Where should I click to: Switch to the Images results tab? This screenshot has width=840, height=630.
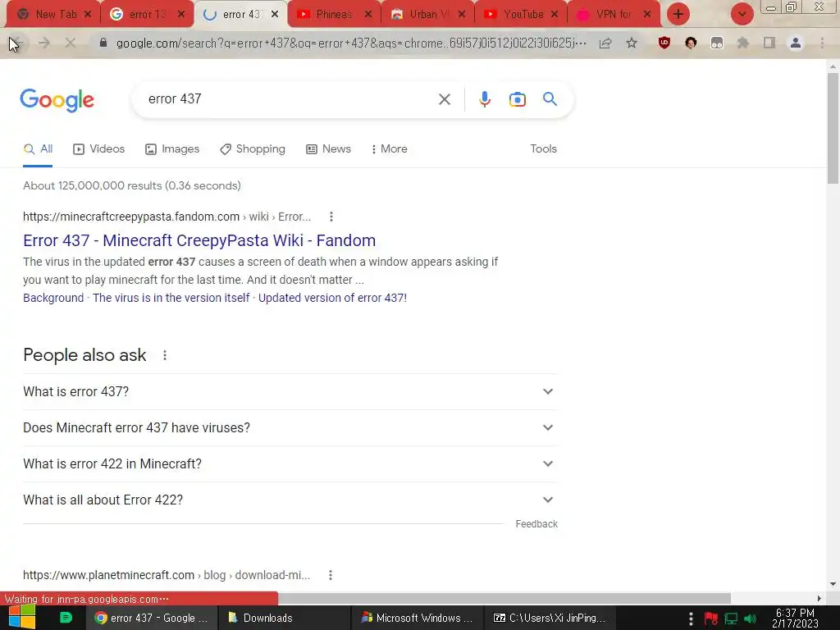(172, 149)
